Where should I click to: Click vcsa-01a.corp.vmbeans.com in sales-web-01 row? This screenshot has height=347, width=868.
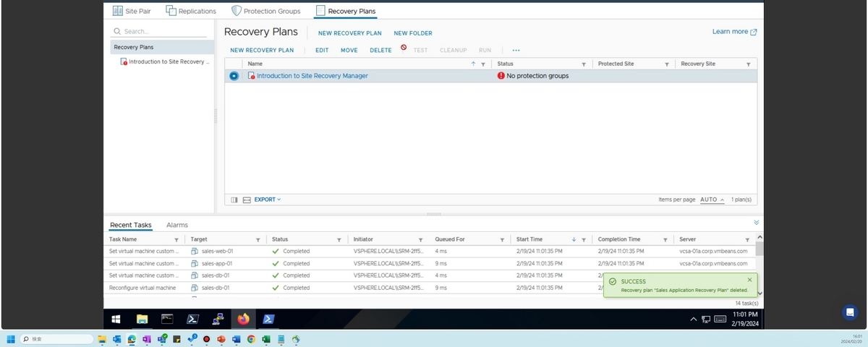coord(715,252)
